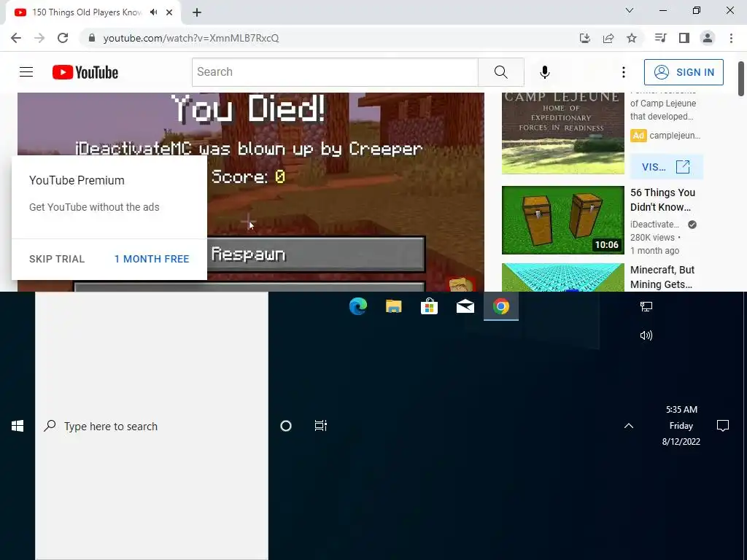The width and height of the screenshot is (747, 560).
Task: Close the 150 Things Old Players Know tab
Action: click(169, 12)
